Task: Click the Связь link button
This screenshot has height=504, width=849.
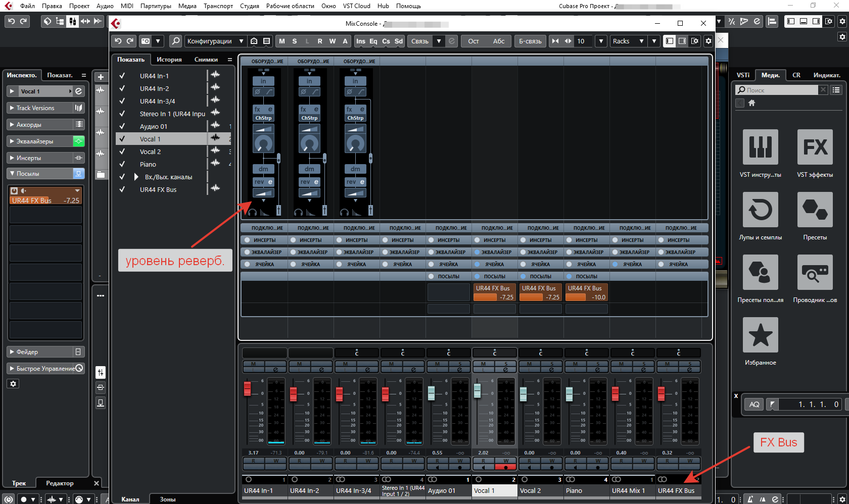Action: [420, 41]
